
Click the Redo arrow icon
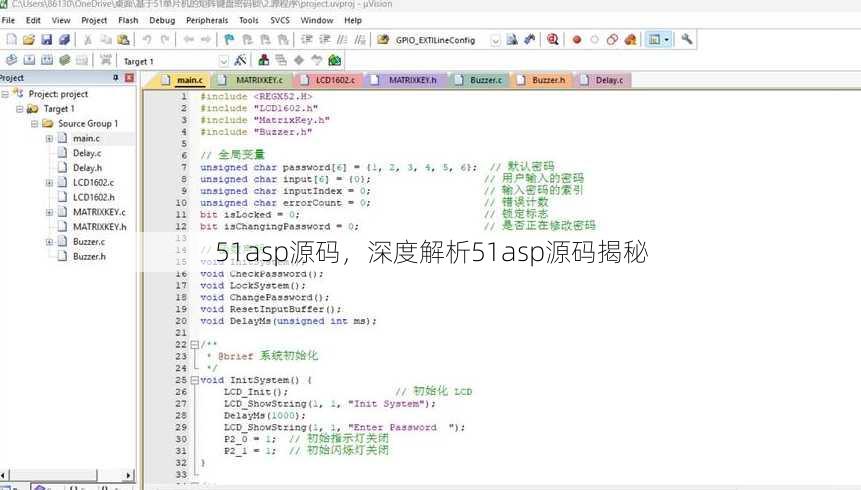point(165,40)
